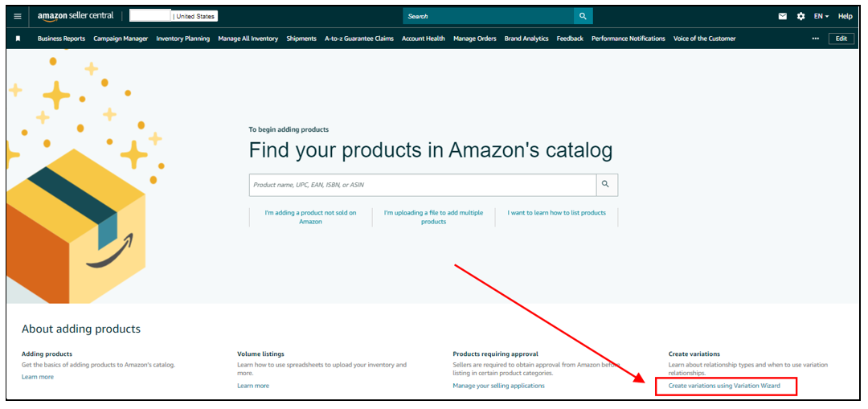Click "I want to learn how to list products"
Image resolution: width=868 pixels, height=409 pixels.
coord(557,212)
